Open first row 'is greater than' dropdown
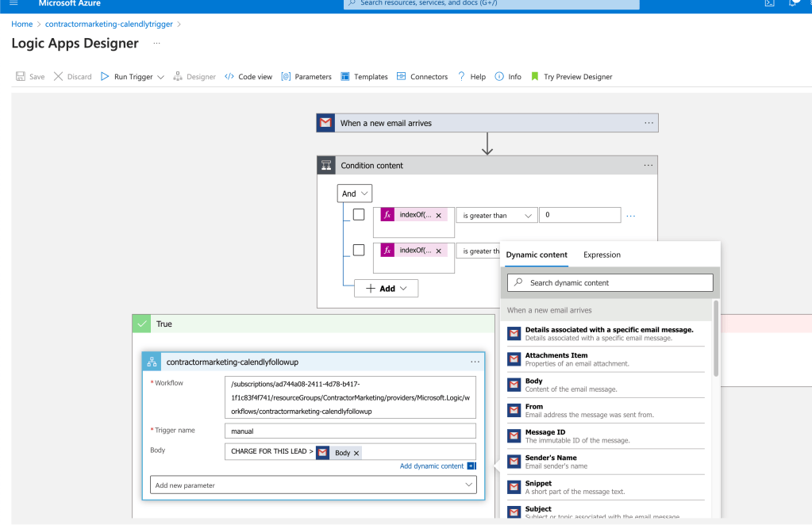Image resolution: width=812 pixels, height=525 pixels. click(x=497, y=215)
